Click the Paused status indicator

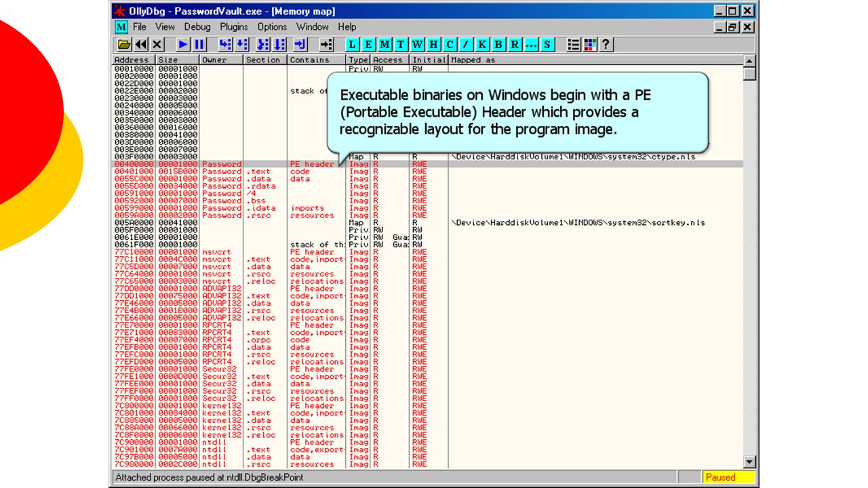[728, 477]
